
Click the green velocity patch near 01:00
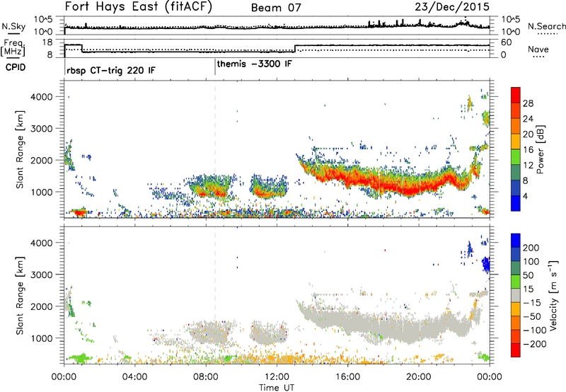click(81, 359)
